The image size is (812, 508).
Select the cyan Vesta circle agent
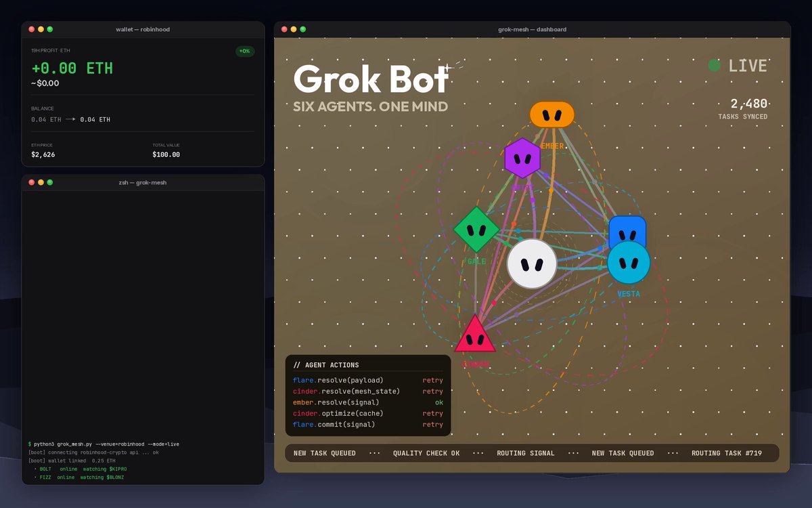629,263
